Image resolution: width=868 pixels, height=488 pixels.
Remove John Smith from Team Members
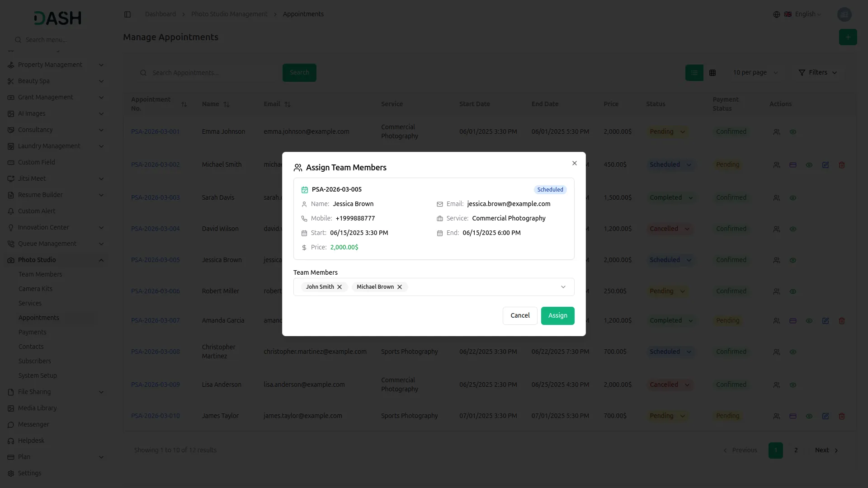[x=340, y=287]
